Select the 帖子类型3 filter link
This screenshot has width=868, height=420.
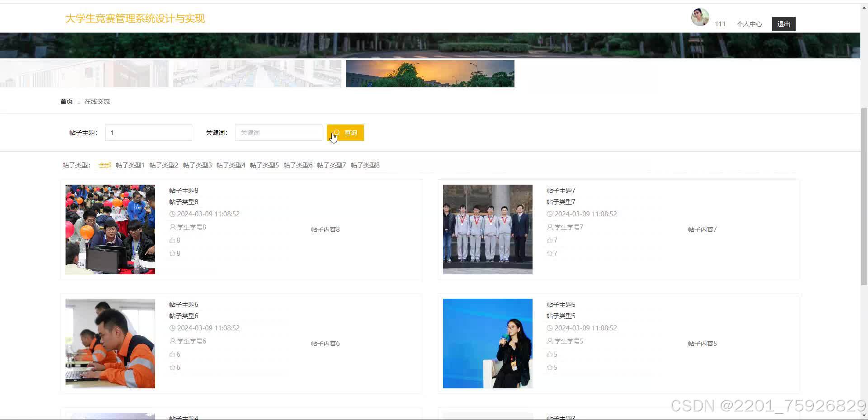point(197,165)
